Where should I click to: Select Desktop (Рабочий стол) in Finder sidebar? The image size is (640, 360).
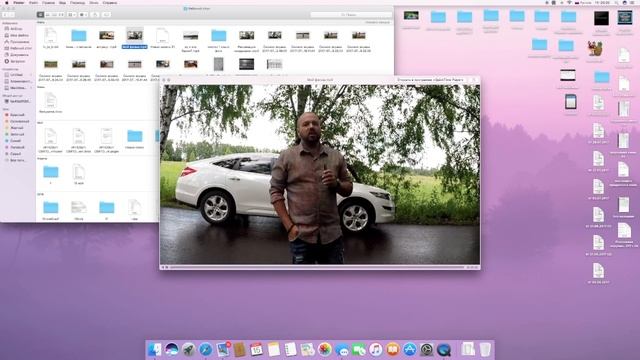18,48
